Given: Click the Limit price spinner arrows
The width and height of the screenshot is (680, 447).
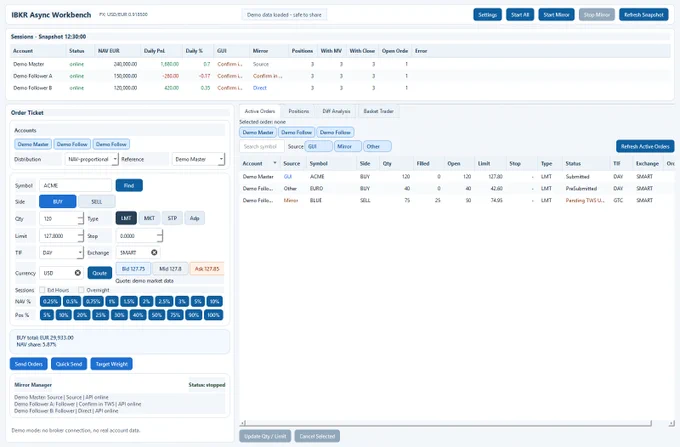Looking at the screenshot, I should coord(81,236).
